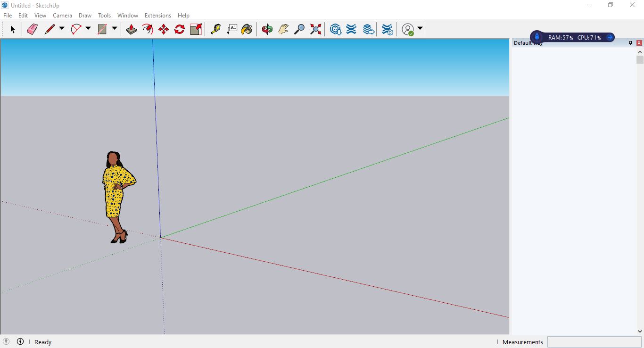
Task: Open the Extension Warehouse icon
Action: [351, 29]
